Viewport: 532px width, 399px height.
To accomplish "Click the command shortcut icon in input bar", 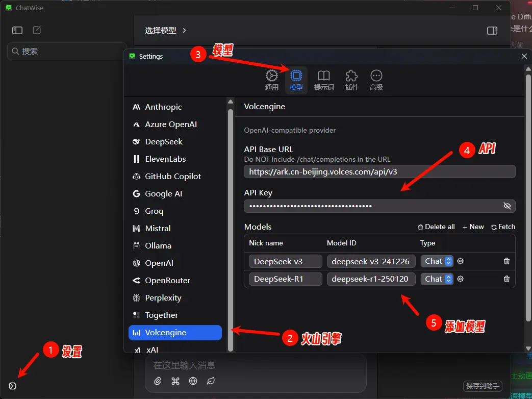I will 175,381.
